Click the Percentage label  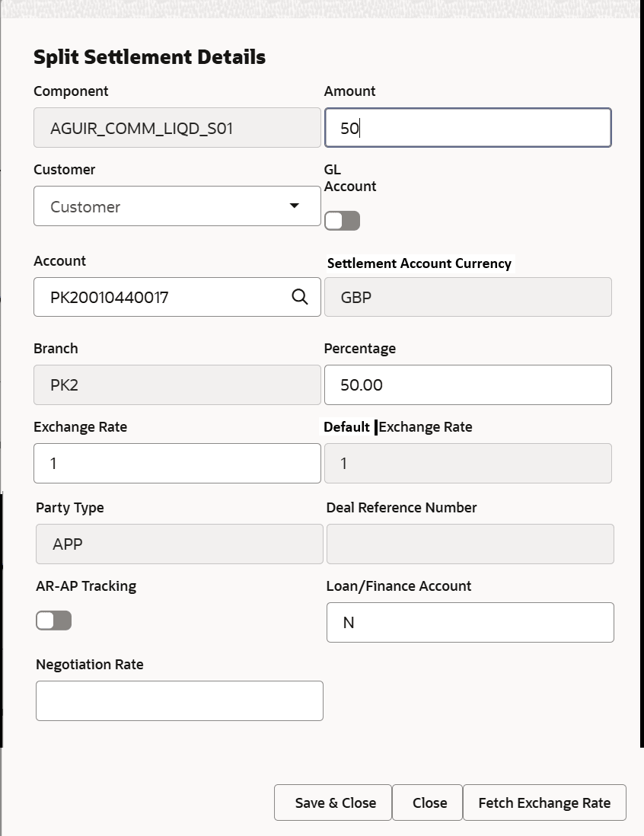coord(360,349)
